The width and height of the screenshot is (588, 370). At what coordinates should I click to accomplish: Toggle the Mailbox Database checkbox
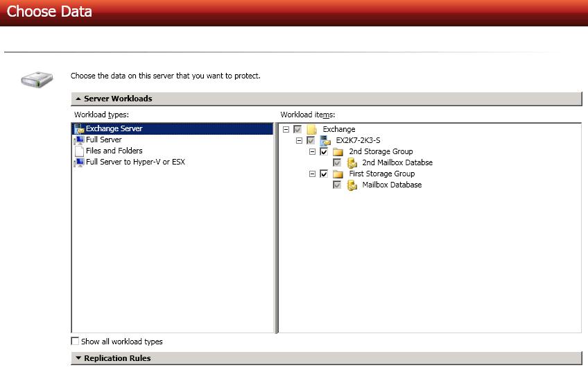[337, 185]
